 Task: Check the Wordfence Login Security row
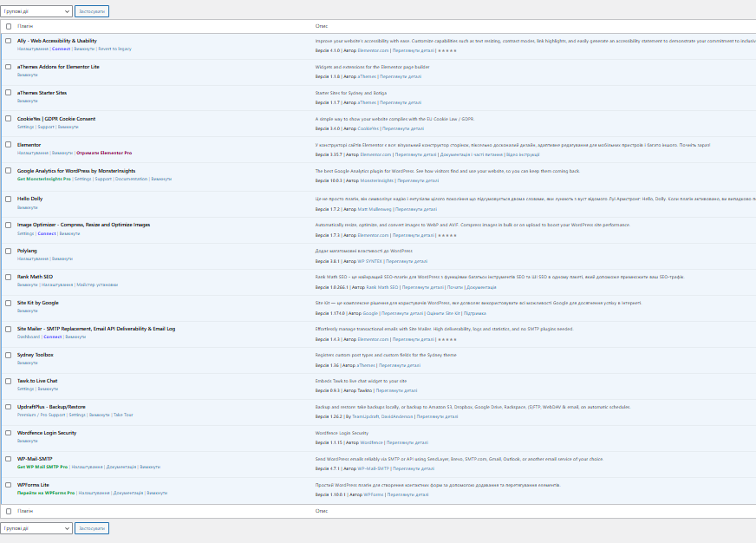coord(8,433)
